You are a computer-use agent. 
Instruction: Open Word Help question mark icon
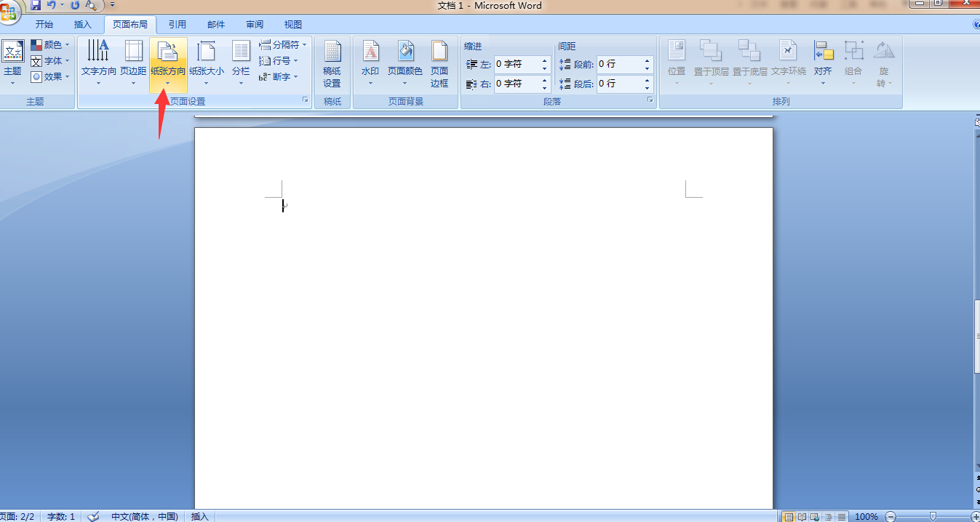coord(976,25)
